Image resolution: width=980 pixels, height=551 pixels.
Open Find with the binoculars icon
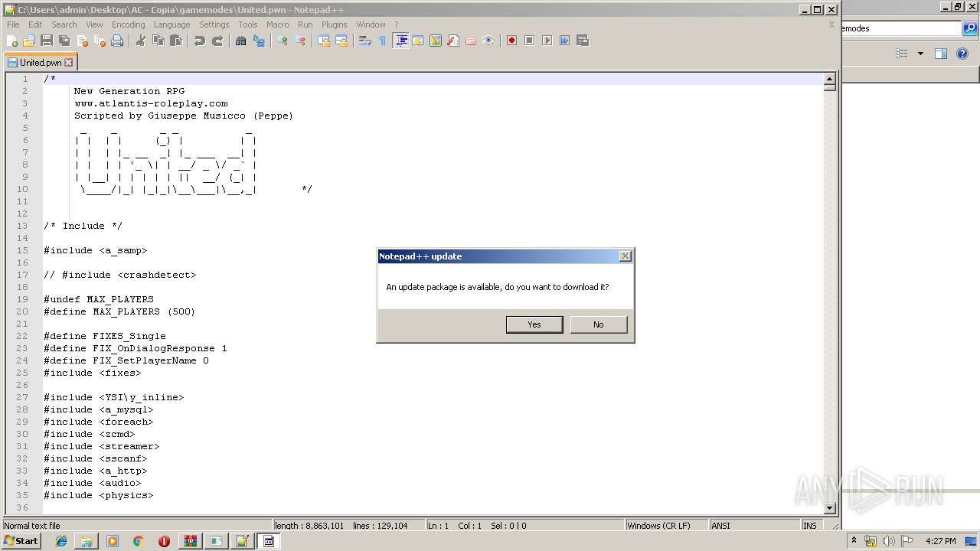pyautogui.click(x=241, y=41)
